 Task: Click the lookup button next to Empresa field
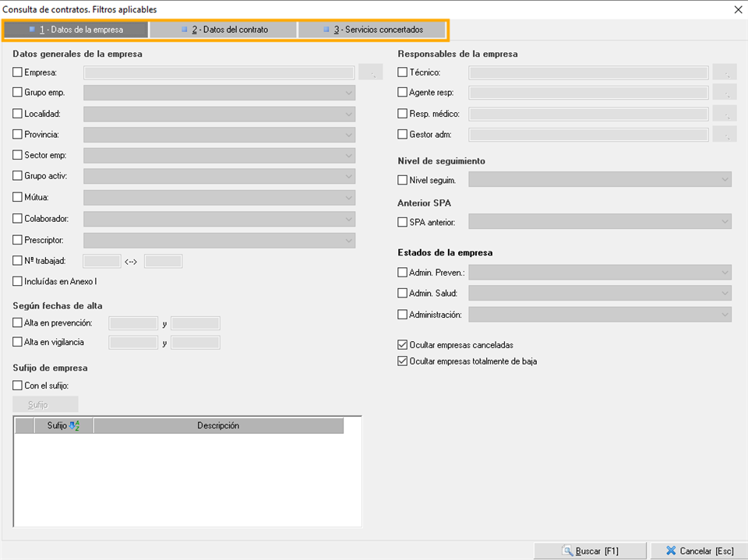(x=372, y=72)
